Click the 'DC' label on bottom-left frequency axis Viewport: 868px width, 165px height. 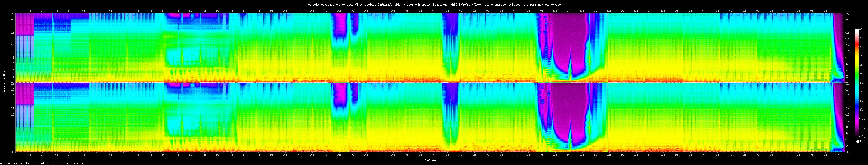[12, 152]
